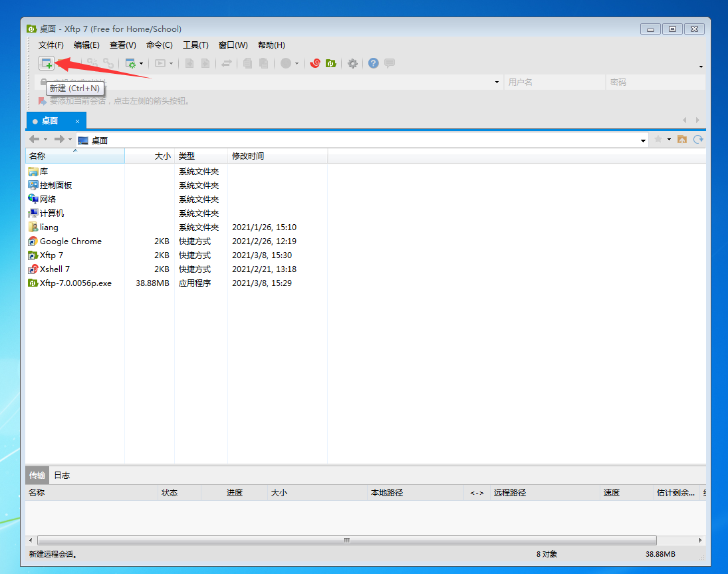Viewport: 728px width, 574px height.
Task: Click the play script toolbar icon
Action: point(160,63)
